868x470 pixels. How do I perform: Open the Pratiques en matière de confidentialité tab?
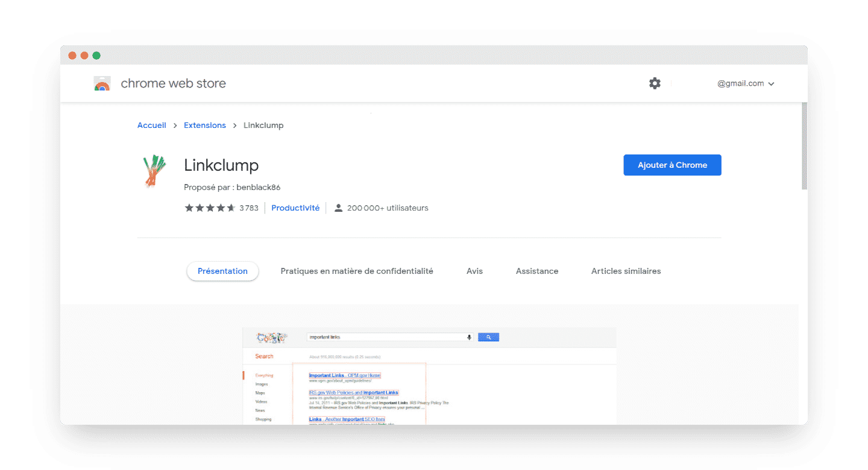357,272
